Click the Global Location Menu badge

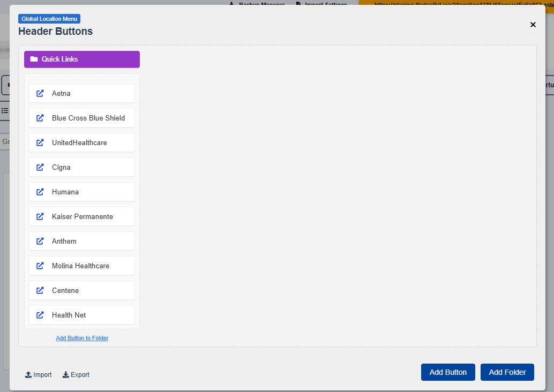(49, 19)
